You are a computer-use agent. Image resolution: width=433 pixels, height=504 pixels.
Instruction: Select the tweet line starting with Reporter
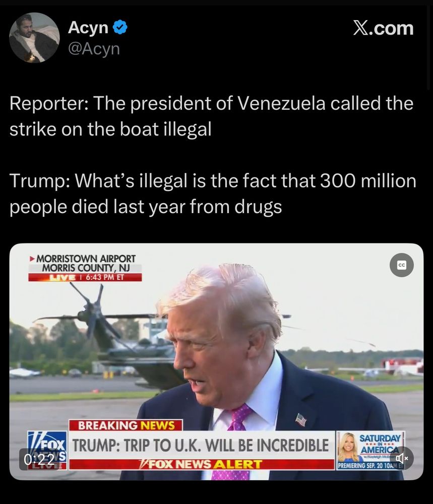[211, 116]
